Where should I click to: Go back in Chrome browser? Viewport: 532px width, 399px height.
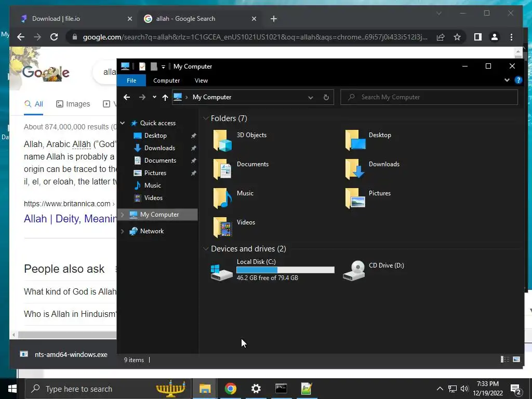[21, 37]
